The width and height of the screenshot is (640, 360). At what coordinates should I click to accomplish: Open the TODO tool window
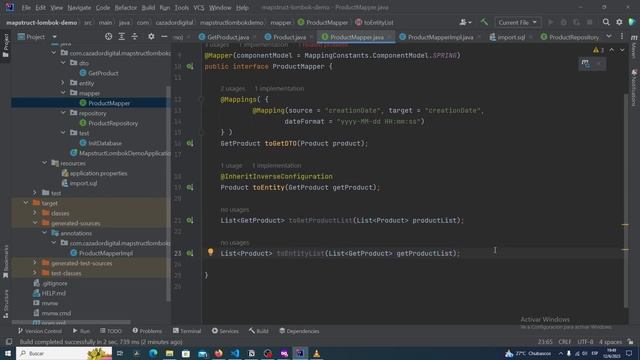coord(111,331)
